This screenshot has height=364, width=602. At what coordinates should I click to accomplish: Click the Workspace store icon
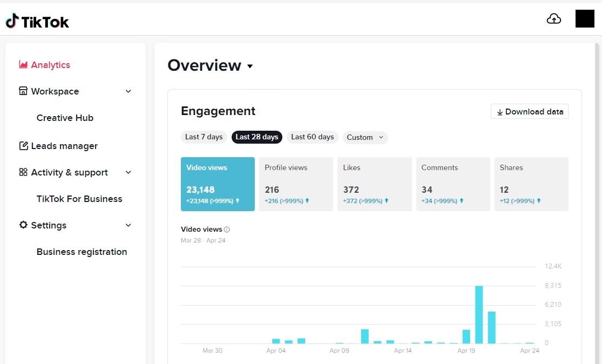(23, 91)
